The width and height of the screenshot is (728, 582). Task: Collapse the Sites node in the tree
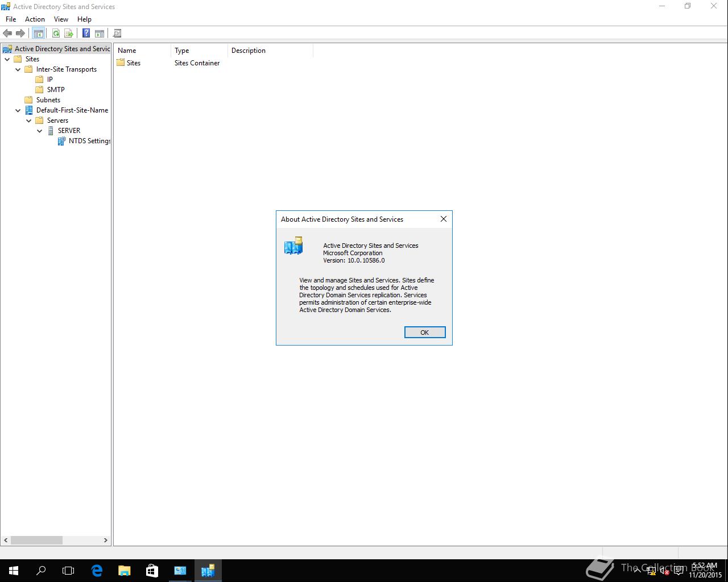(7, 59)
